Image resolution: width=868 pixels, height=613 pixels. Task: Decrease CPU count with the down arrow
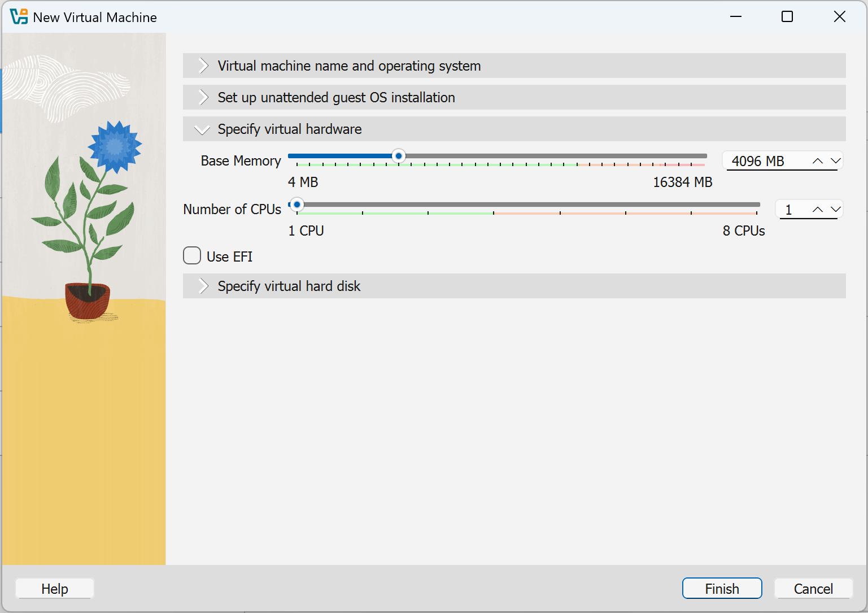tap(836, 210)
